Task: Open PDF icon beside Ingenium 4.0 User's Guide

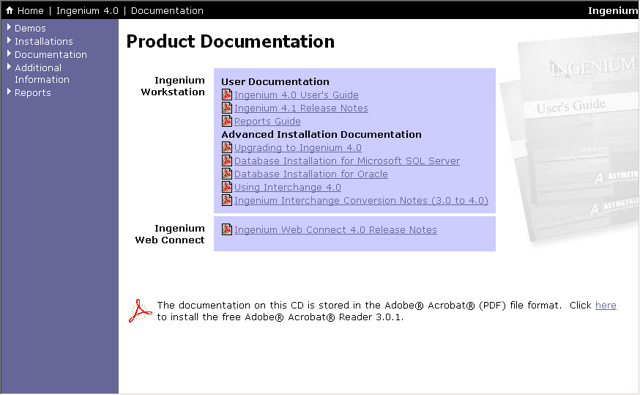Action: (227, 95)
